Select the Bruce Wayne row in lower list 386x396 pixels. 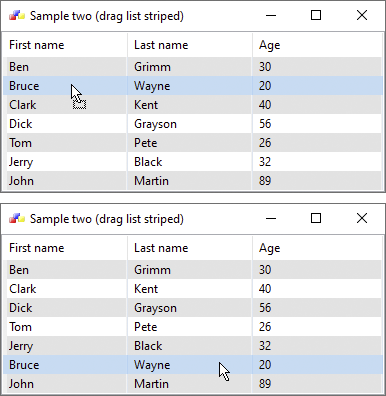point(193,365)
